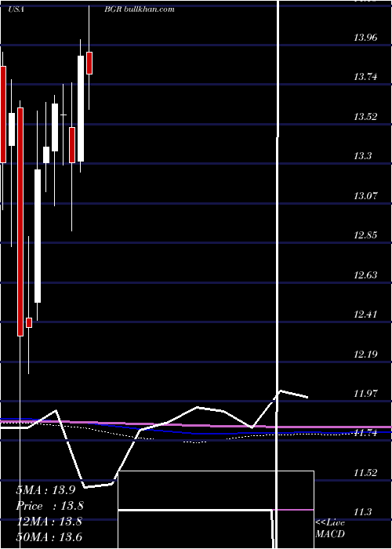Click the 11.97 price axis label
Viewport: 392px width, 549px height.
pyautogui.click(x=365, y=393)
